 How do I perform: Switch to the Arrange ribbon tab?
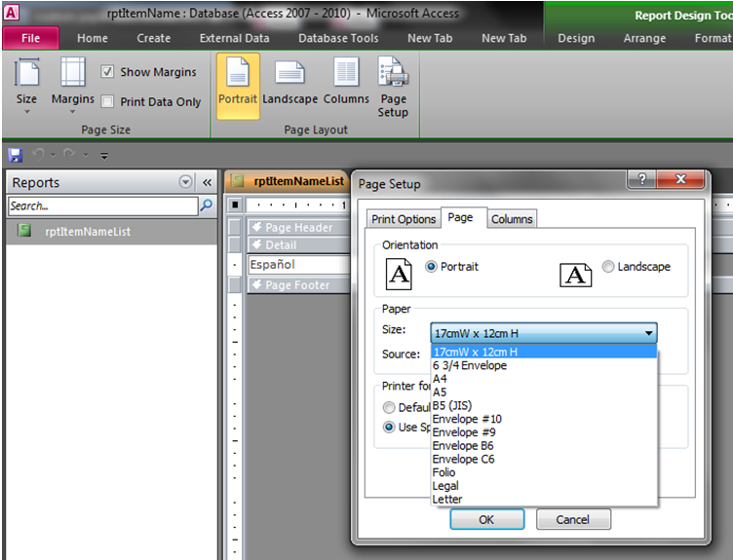click(x=644, y=38)
